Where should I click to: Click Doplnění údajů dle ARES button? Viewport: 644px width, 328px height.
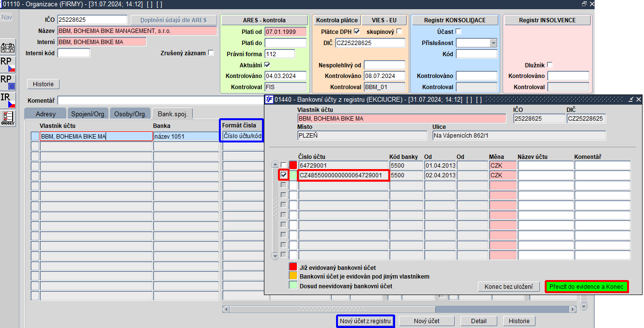[x=173, y=20]
